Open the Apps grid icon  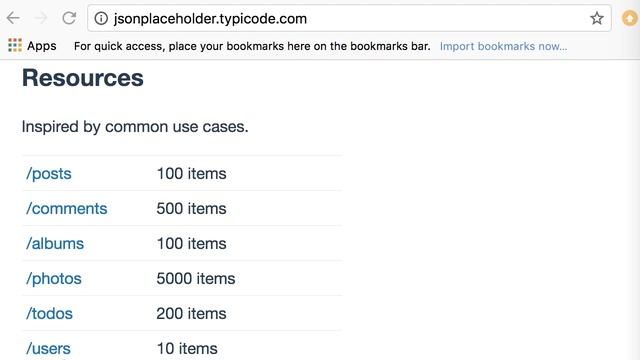click(x=15, y=45)
